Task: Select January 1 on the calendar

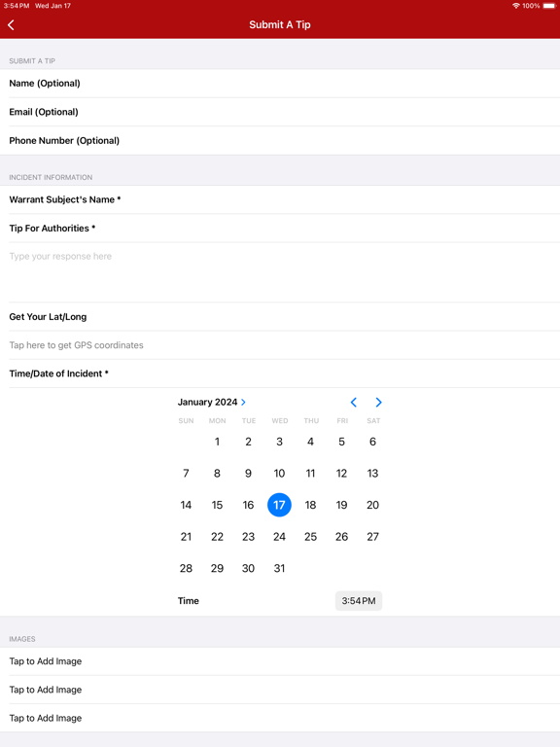Action: 217,442
